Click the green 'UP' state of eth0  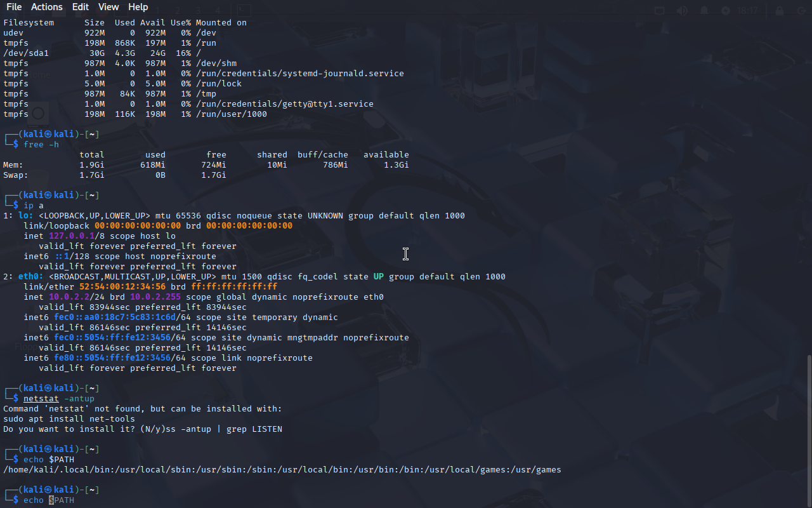pyautogui.click(x=379, y=277)
